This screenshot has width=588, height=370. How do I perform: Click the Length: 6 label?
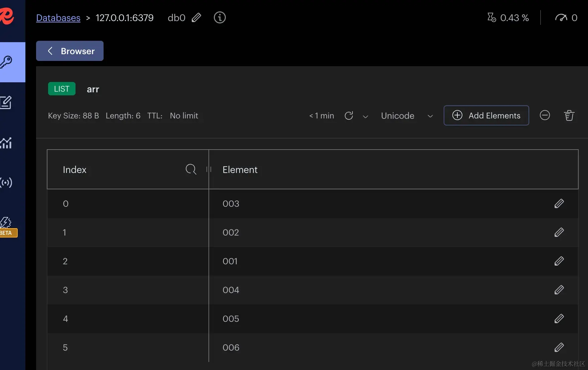click(123, 115)
